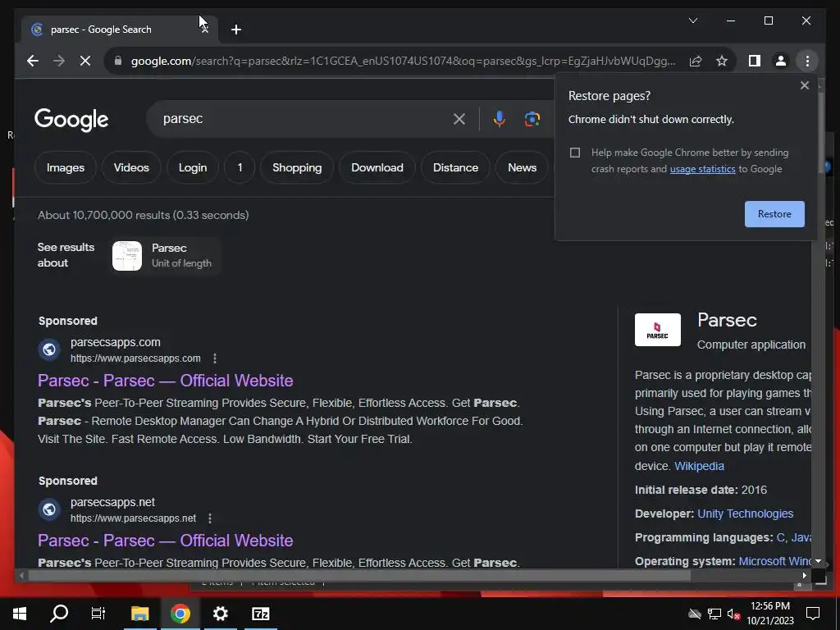Click the address bar URL
Image resolution: width=840 pixels, height=630 pixels.
[x=404, y=61]
